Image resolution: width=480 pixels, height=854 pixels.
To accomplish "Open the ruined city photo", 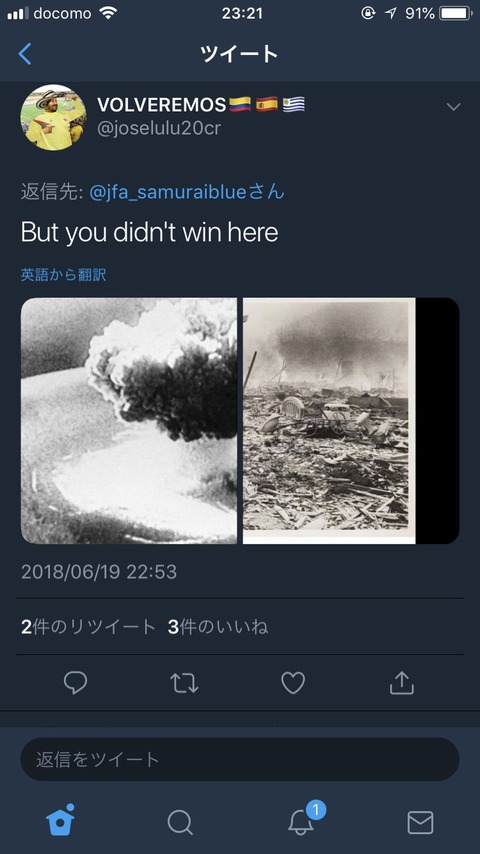I will point(329,420).
